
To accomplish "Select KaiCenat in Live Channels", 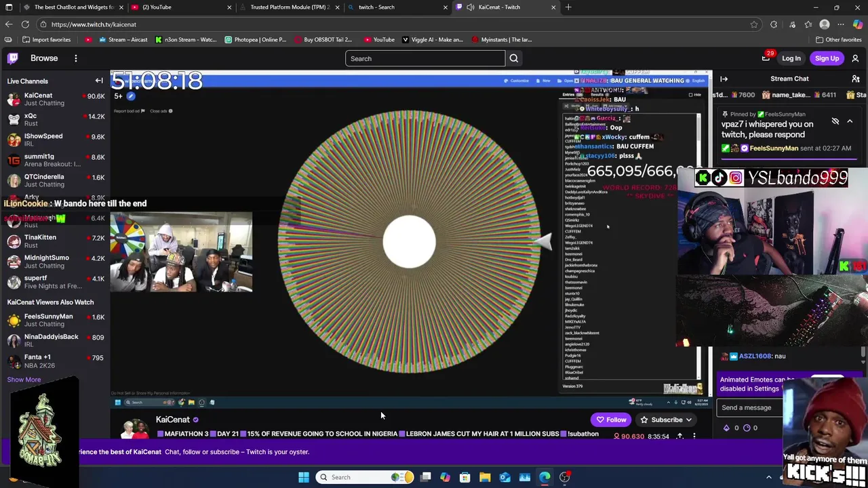I will point(54,99).
